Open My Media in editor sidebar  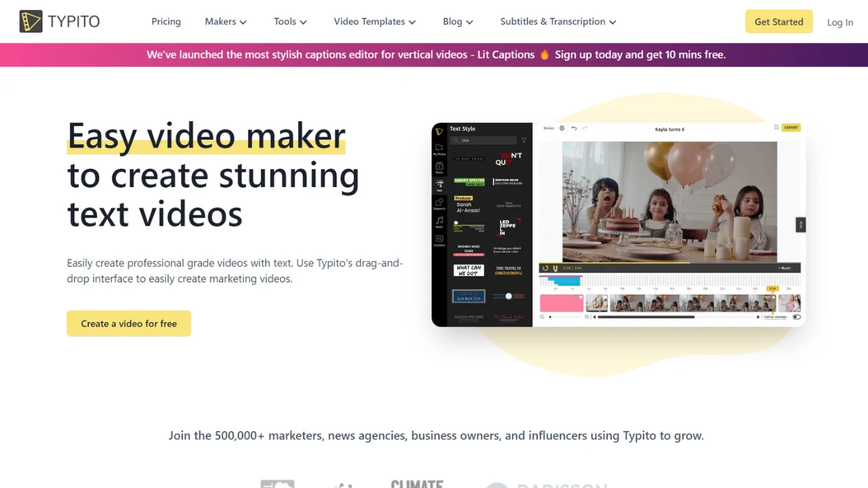(439, 150)
